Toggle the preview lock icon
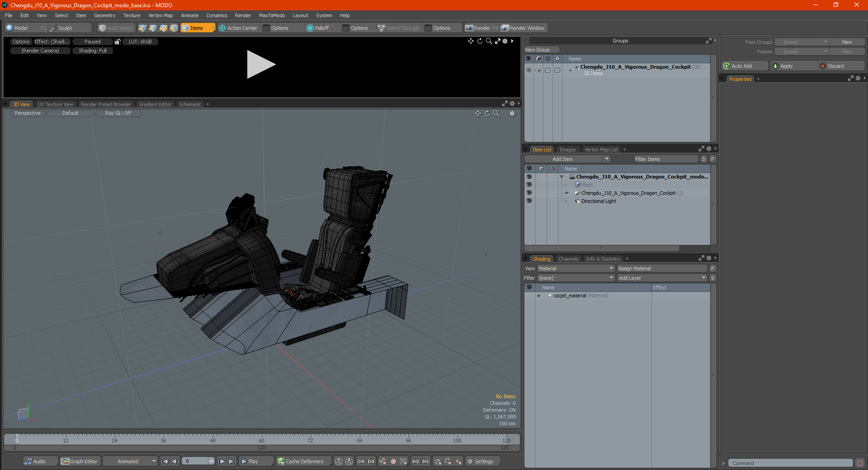Image resolution: width=868 pixels, height=470 pixels. click(118, 42)
